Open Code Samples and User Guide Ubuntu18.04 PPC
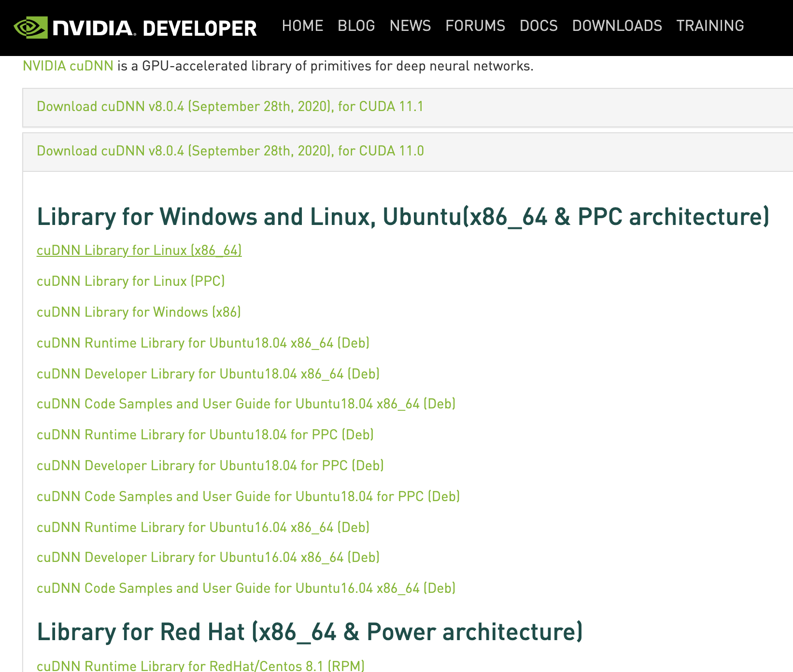This screenshot has width=793, height=672. pos(248,496)
